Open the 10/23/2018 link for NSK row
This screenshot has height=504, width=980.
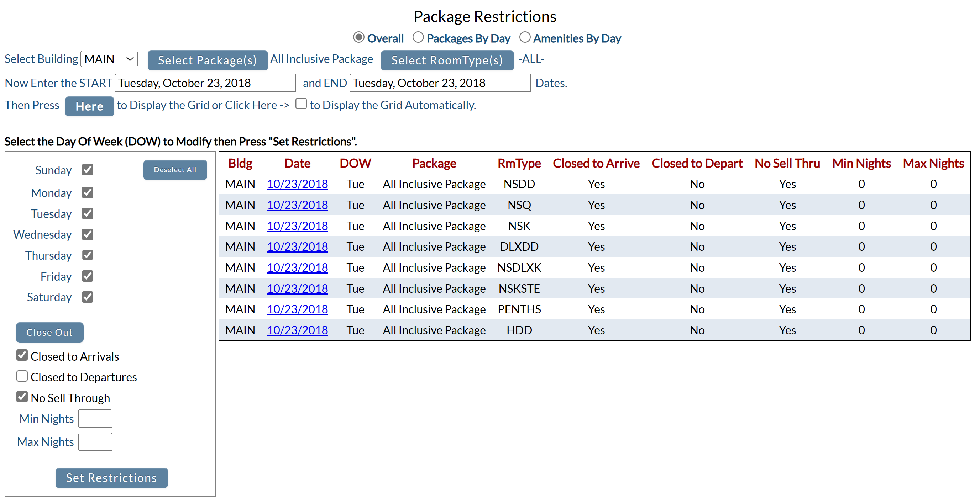(297, 226)
